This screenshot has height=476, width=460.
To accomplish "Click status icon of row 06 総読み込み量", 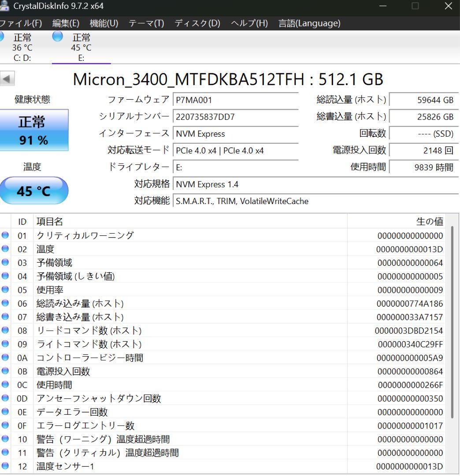I will tap(5, 303).
